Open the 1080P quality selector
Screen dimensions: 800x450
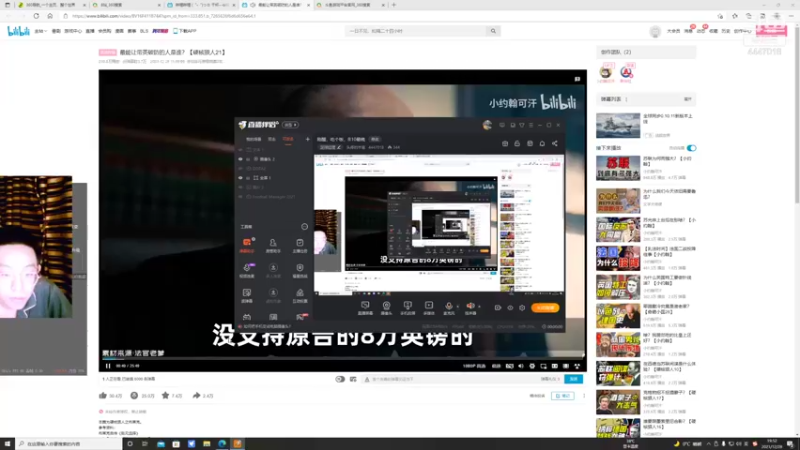pyautogui.click(x=474, y=366)
